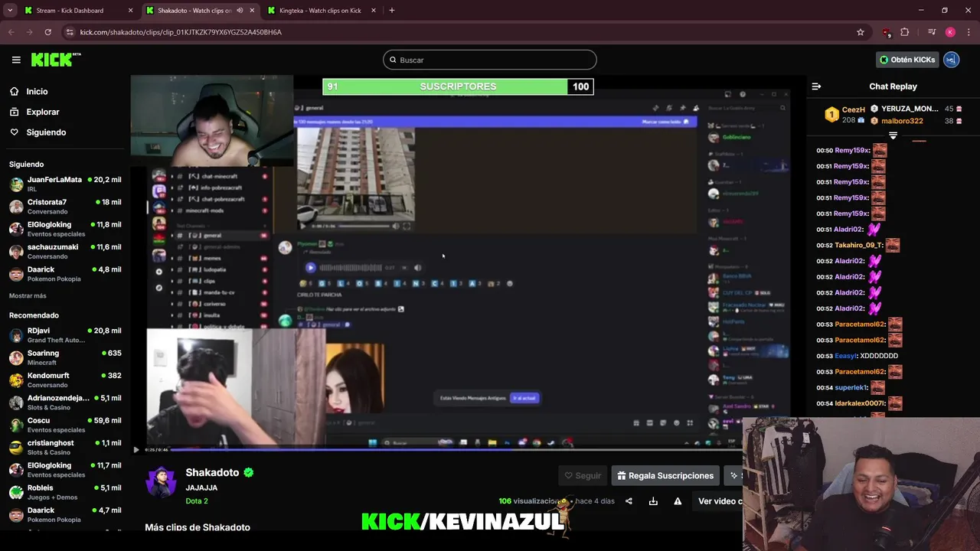This screenshot has width=980, height=551.
Task: Open sachauzumaki channel in sidebar
Action: [65, 252]
